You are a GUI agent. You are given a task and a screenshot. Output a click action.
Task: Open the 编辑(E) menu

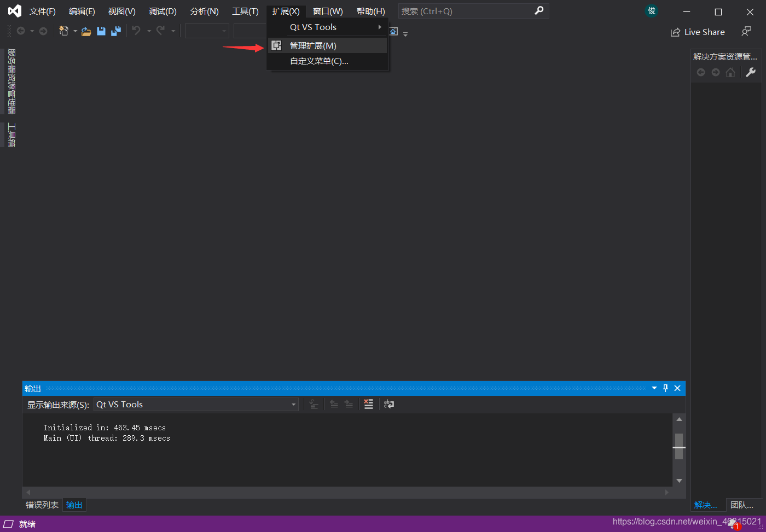pos(82,11)
